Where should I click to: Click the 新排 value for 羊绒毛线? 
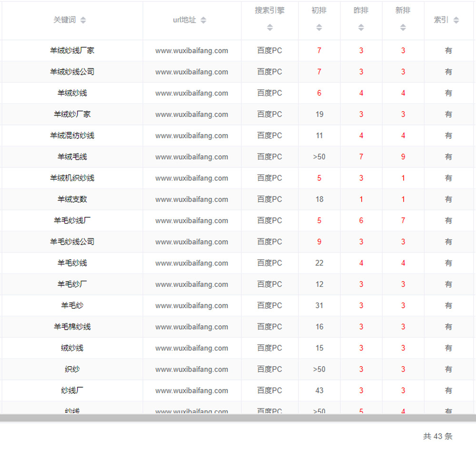click(x=403, y=157)
